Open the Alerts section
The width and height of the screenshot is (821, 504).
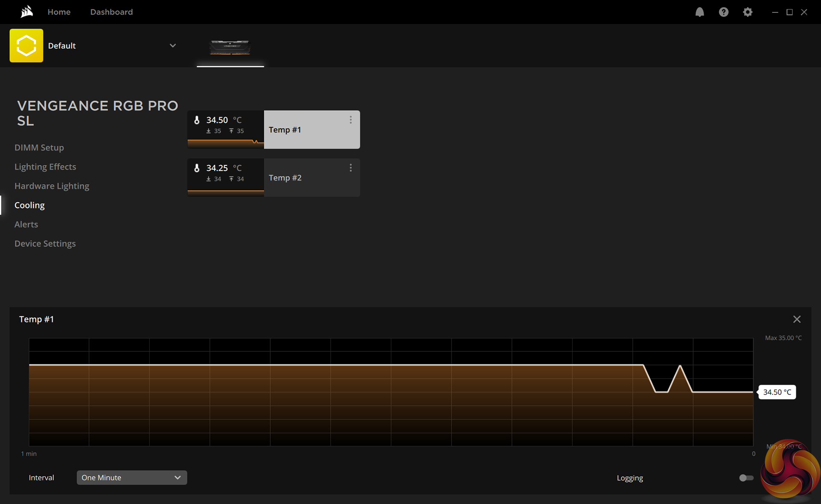[26, 224]
